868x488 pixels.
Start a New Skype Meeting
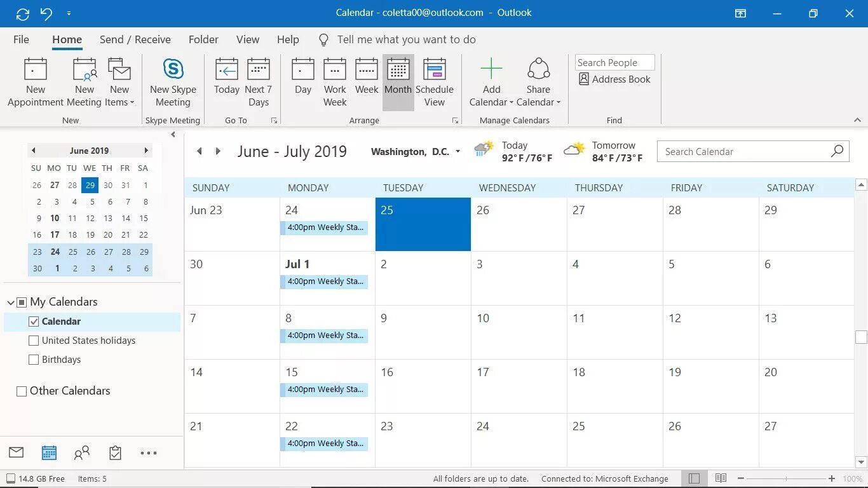coord(173,83)
